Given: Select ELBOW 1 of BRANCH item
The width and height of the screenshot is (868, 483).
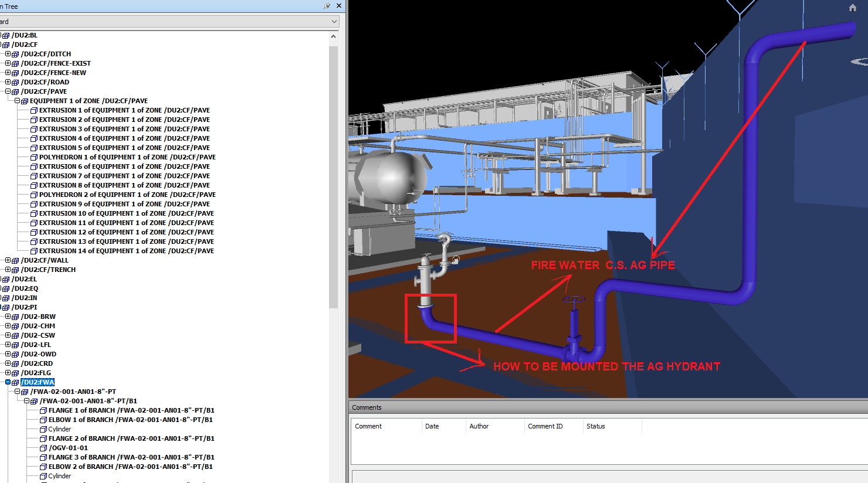Looking at the screenshot, I should (130, 420).
